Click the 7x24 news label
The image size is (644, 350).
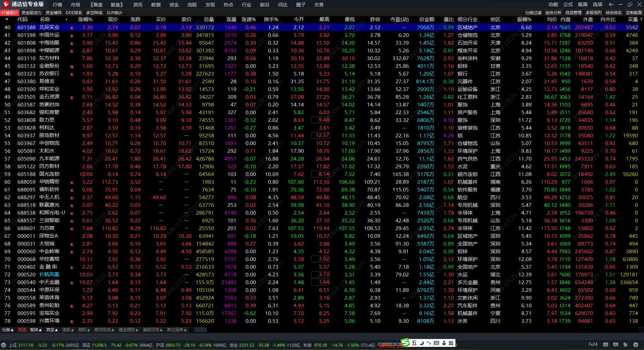pyautogui.click(x=593, y=344)
